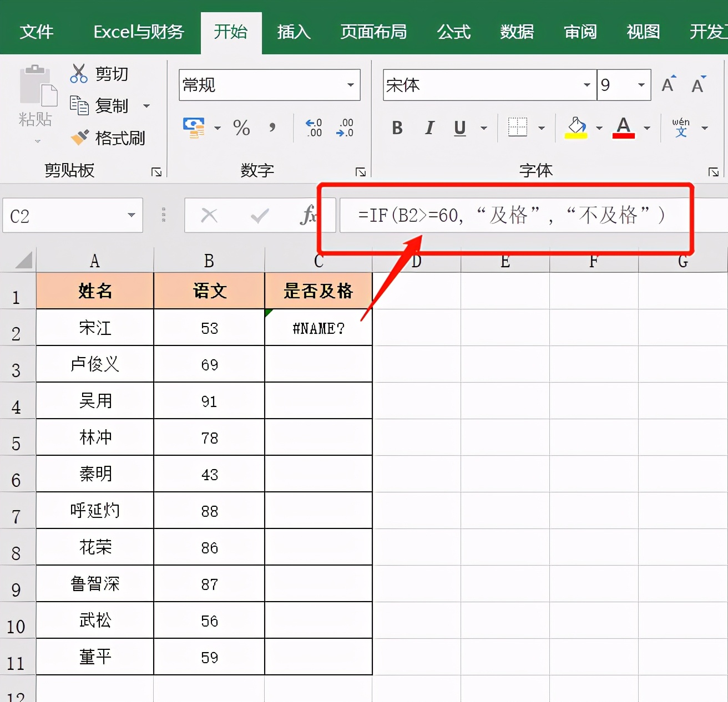Toggle Italic formatting
This screenshot has height=702, width=728.
(x=428, y=128)
